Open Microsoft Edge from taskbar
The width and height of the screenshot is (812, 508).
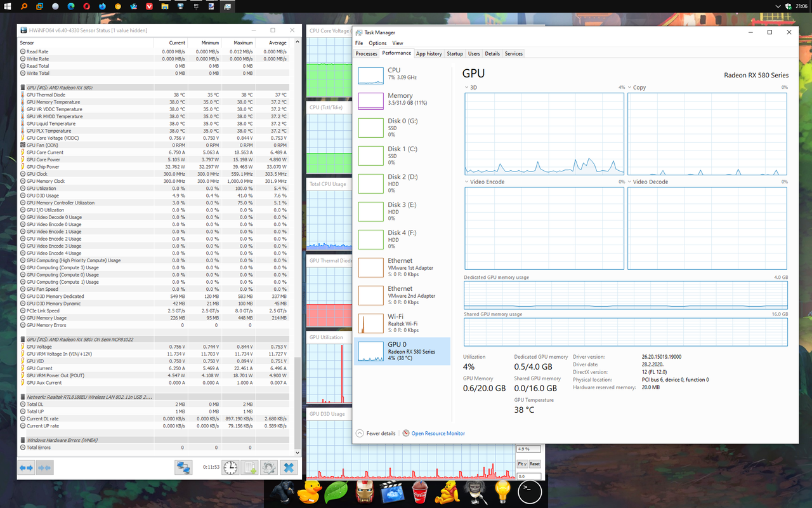71,6
